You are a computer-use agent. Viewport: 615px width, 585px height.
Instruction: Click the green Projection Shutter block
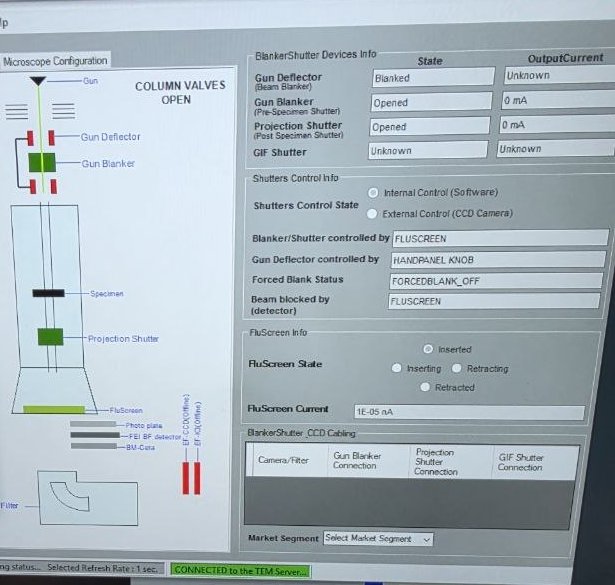pyautogui.click(x=50, y=337)
